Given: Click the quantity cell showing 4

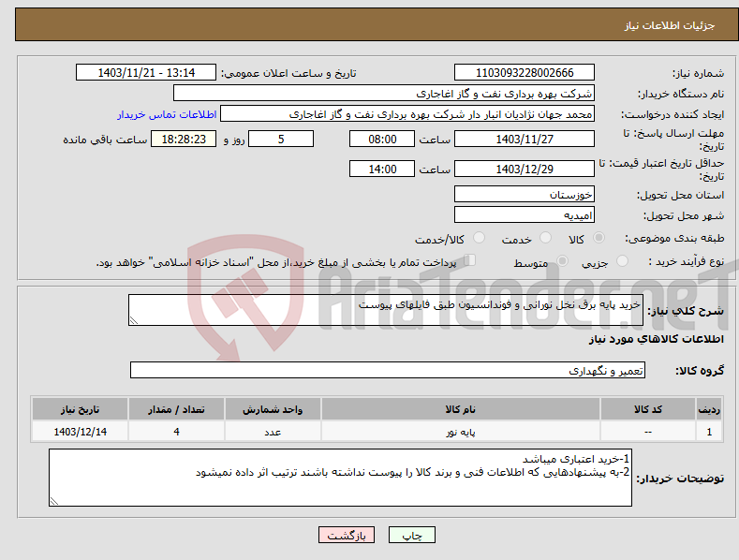Looking at the screenshot, I should click(x=176, y=432).
